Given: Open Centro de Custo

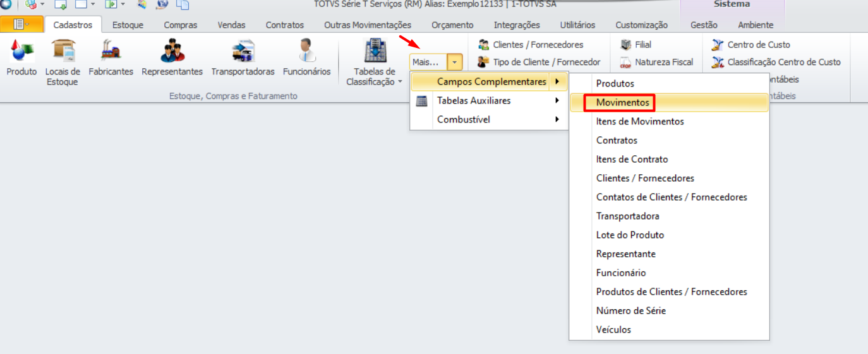Looking at the screenshot, I should coord(751,45).
